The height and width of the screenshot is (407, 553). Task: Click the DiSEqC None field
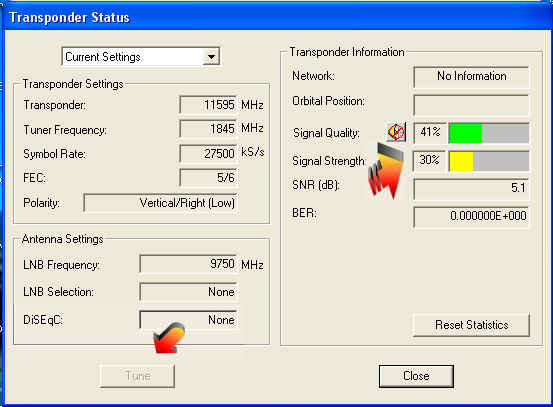click(188, 320)
